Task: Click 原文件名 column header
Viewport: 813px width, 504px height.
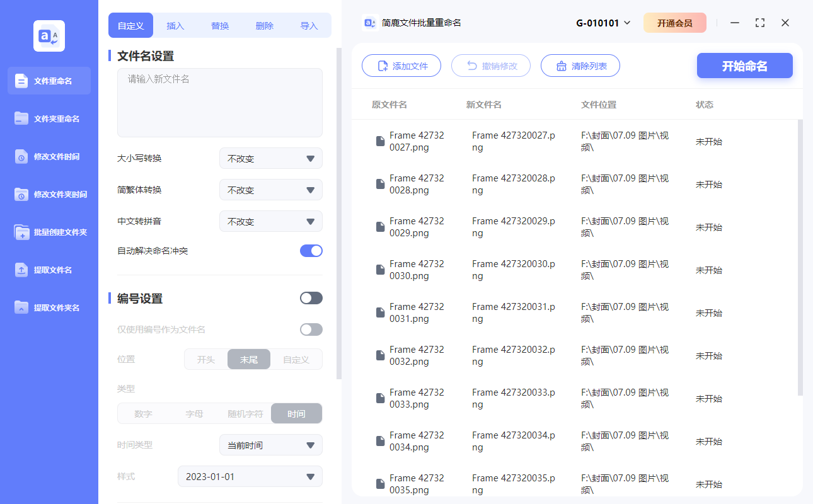Action: (389, 105)
